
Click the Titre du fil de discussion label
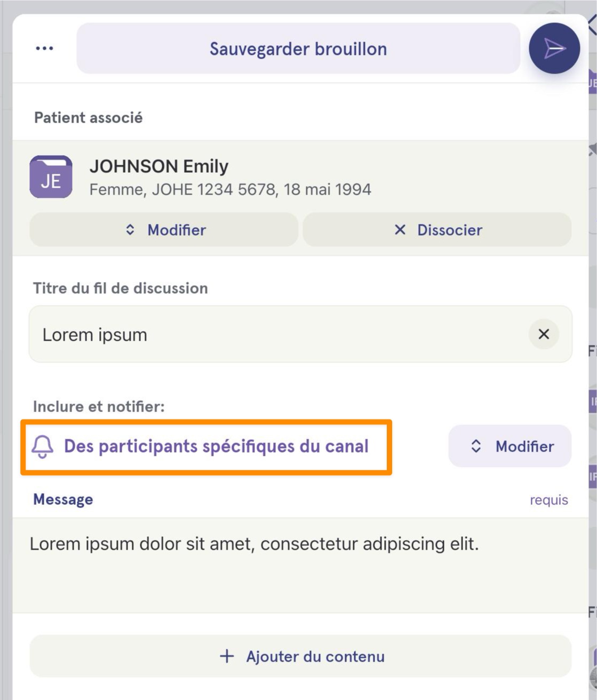coord(121,288)
